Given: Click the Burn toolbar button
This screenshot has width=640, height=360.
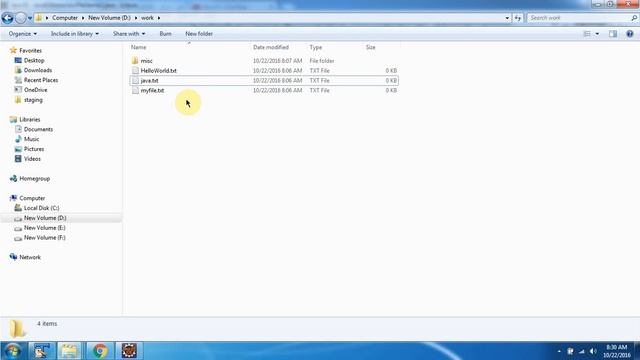Looking at the screenshot, I should click(165, 34).
